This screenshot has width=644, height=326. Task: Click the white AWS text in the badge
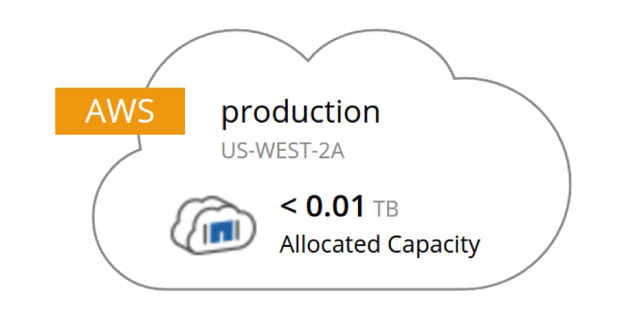click(120, 112)
